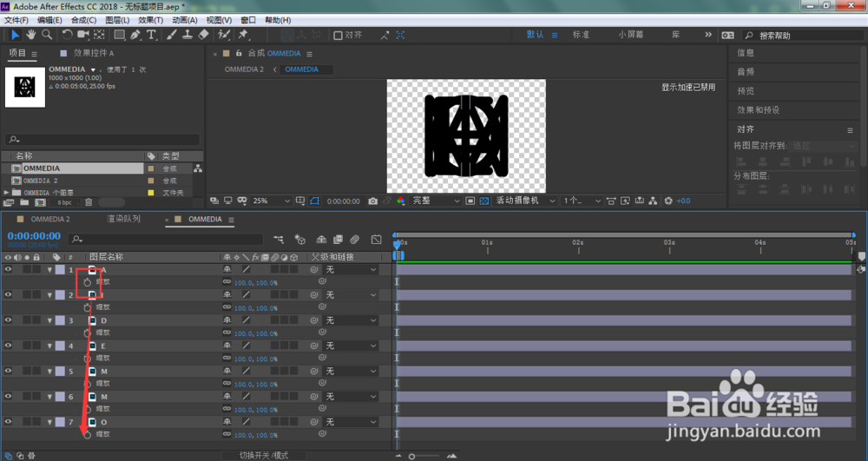Switch to the 渲染队列 tab
The image size is (868, 461).
[x=123, y=219]
